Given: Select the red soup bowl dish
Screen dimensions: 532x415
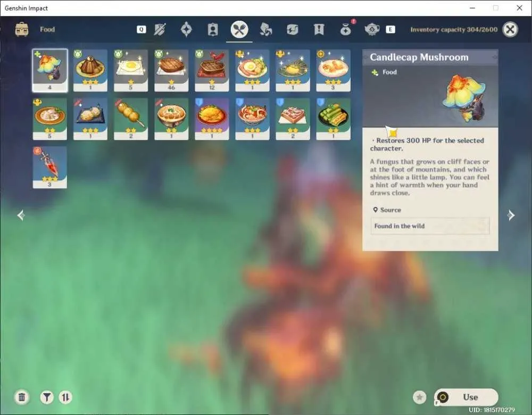Looking at the screenshot, I should pyautogui.click(x=252, y=119).
